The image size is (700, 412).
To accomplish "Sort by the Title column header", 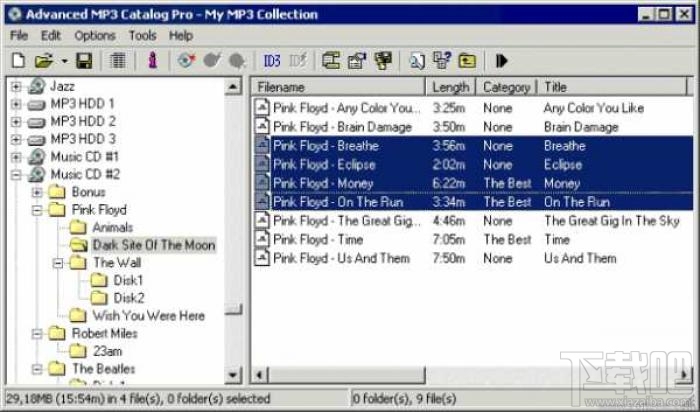I will coord(612,87).
